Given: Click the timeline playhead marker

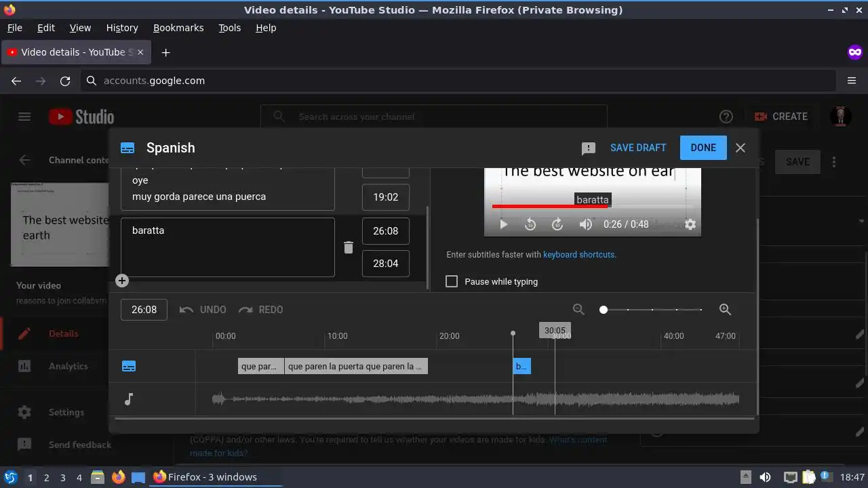Looking at the screenshot, I should 513,333.
